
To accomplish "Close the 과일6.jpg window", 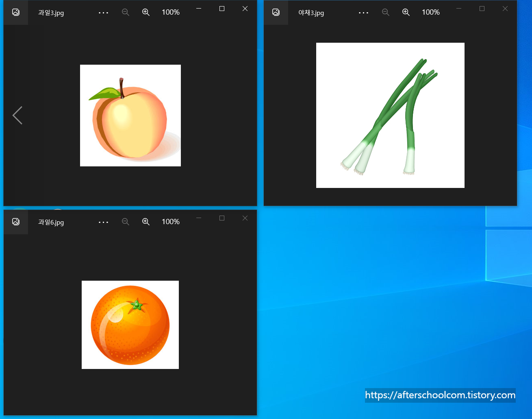I will coord(245,218).
